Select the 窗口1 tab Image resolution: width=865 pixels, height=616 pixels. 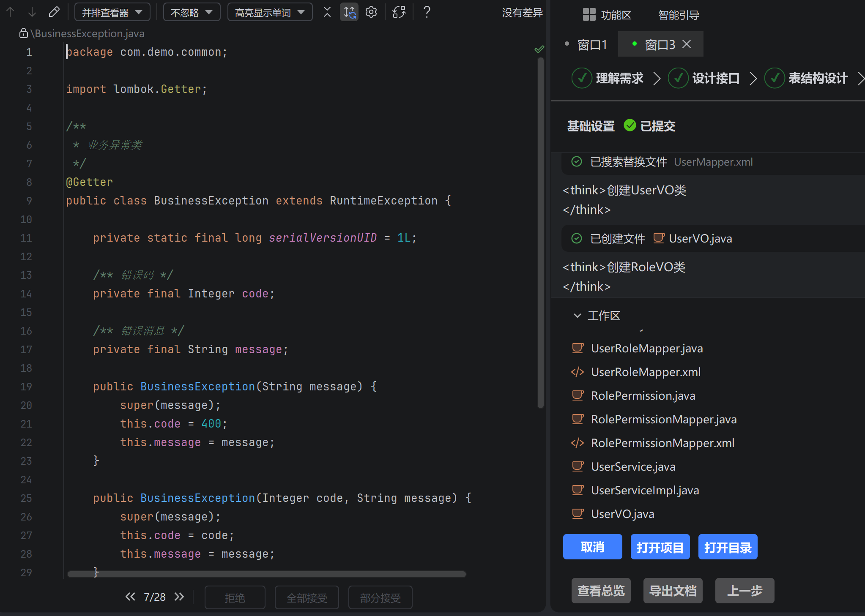pos(587,44)
